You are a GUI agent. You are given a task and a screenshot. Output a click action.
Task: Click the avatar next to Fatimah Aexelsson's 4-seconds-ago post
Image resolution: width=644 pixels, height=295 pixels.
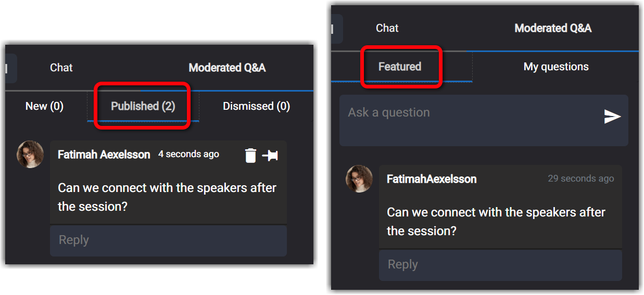(x=30, y=154)
